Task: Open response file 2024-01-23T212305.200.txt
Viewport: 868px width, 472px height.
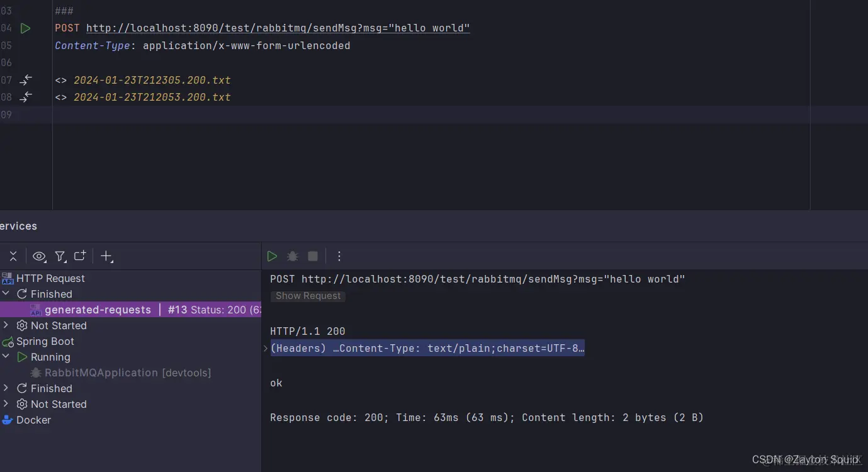Action: coord(152,80)
